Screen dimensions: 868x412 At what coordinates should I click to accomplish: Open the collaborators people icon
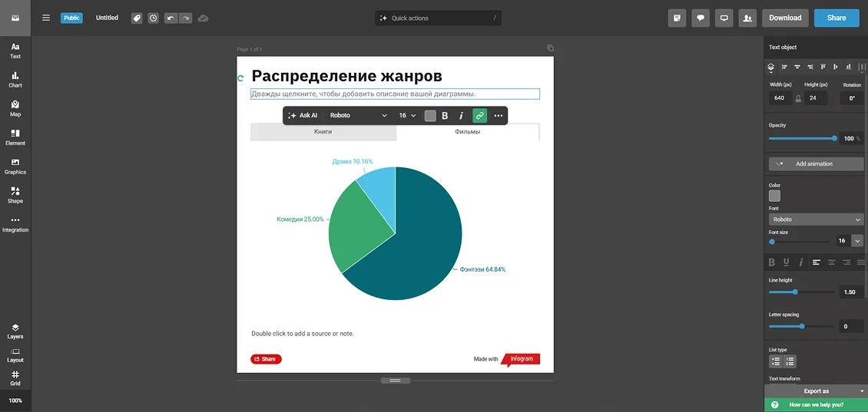coord(747,18)
